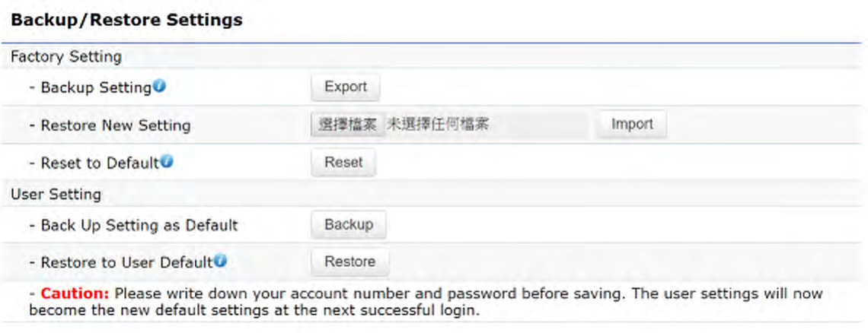Click the Restore New Setting label
The height and width of the screenshot is (333, 868).
(110, 125)
